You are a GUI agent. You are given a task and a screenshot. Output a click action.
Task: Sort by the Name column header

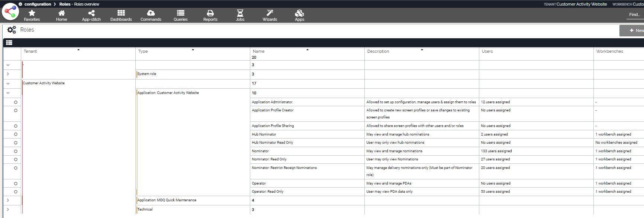[259, 51]
